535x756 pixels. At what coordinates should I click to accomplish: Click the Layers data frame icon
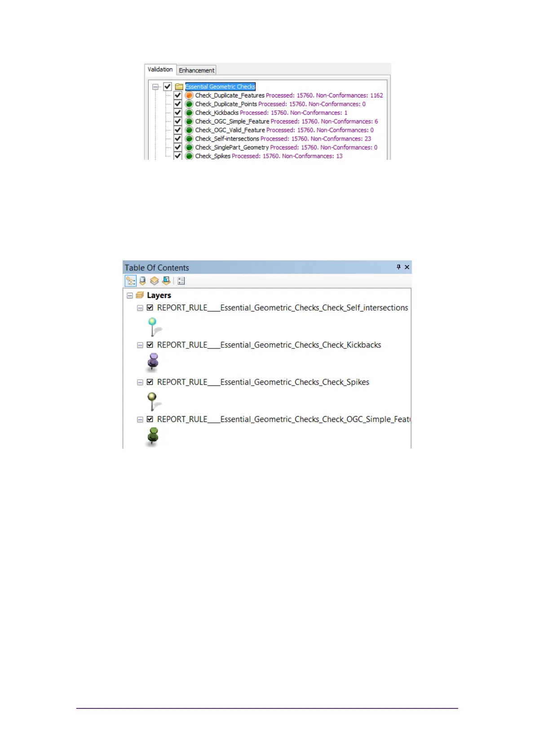140,295
